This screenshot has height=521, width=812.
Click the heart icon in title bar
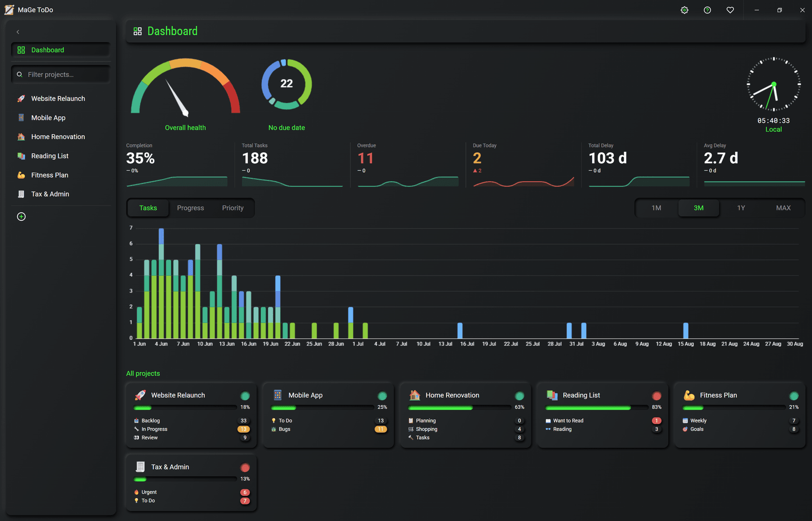pos(730,10)
